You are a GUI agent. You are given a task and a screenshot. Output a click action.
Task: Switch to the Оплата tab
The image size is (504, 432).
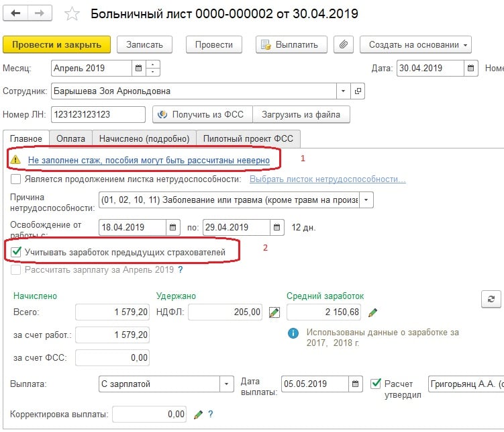pos(70,138)
